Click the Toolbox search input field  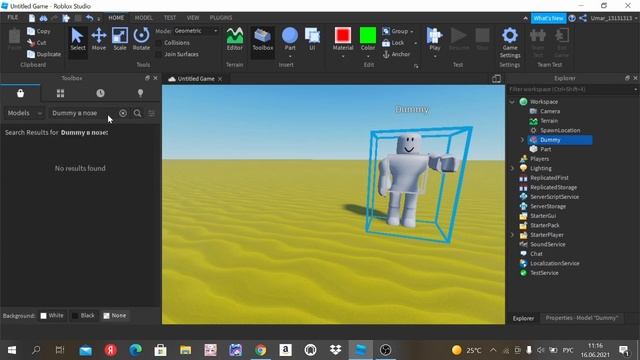pyautogui.click(x=84, y=113)
